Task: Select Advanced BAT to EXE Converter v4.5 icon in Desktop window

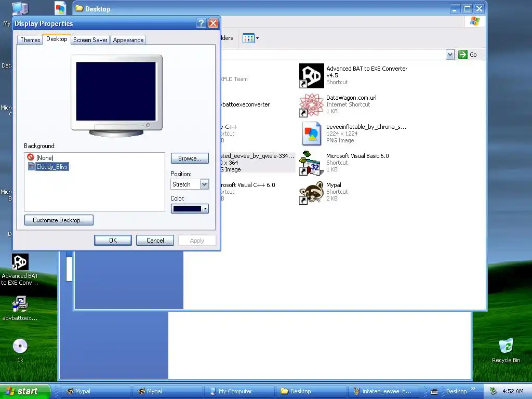Action: (x=312, y=76)
